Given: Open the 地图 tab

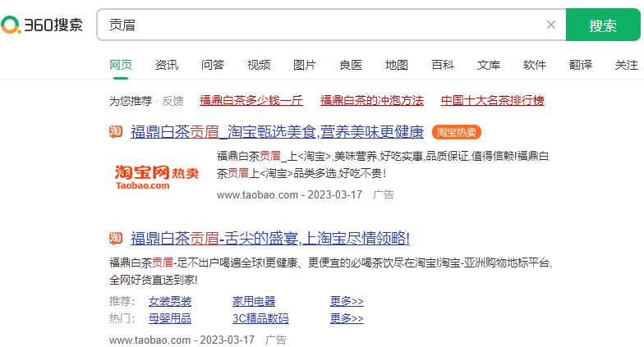Looking at the screenshot, I should point(397,65).
